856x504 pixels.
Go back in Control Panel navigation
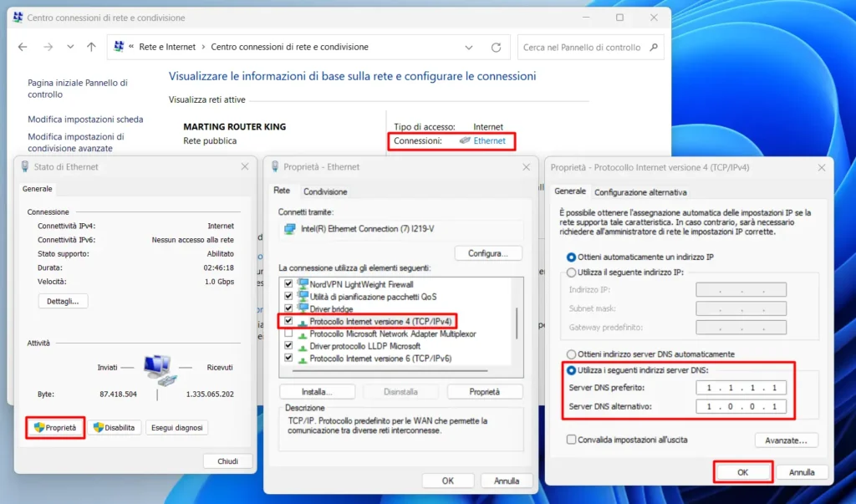coord(23,47)
